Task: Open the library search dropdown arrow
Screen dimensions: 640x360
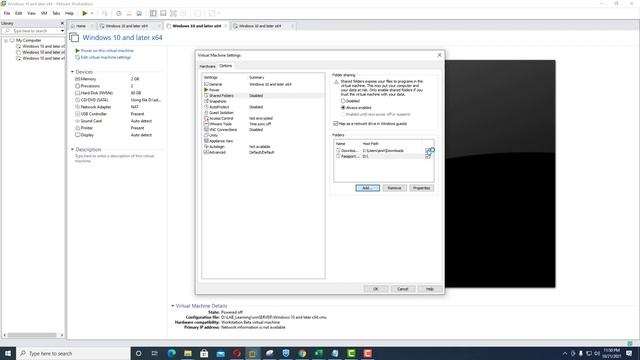Action: click(x=62, y=31)
